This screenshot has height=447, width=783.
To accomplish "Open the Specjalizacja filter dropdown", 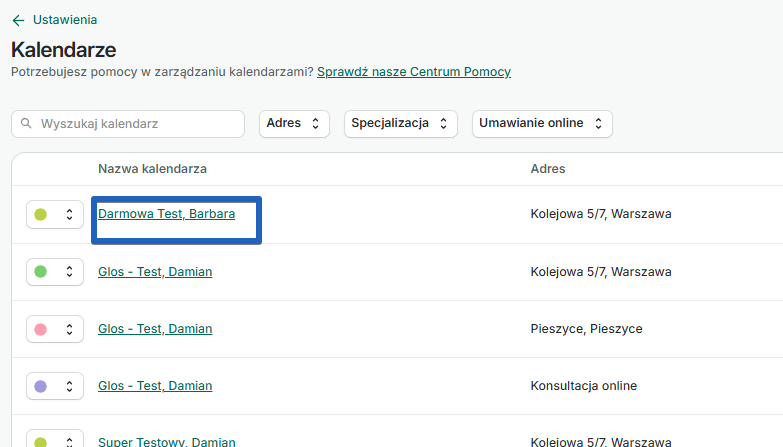I will point(400,124).
